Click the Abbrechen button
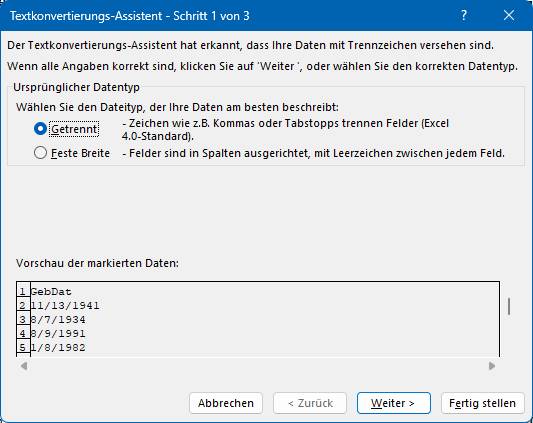 (x=226, y=403)
